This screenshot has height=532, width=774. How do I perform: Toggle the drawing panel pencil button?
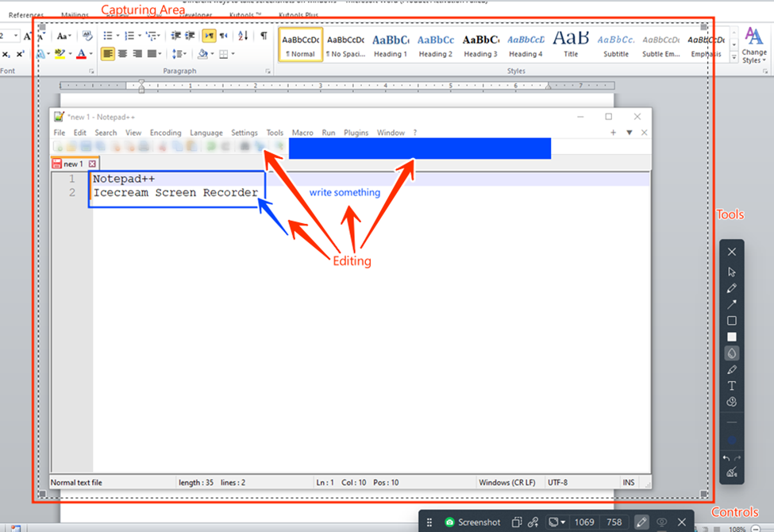[x=641, y=522]
